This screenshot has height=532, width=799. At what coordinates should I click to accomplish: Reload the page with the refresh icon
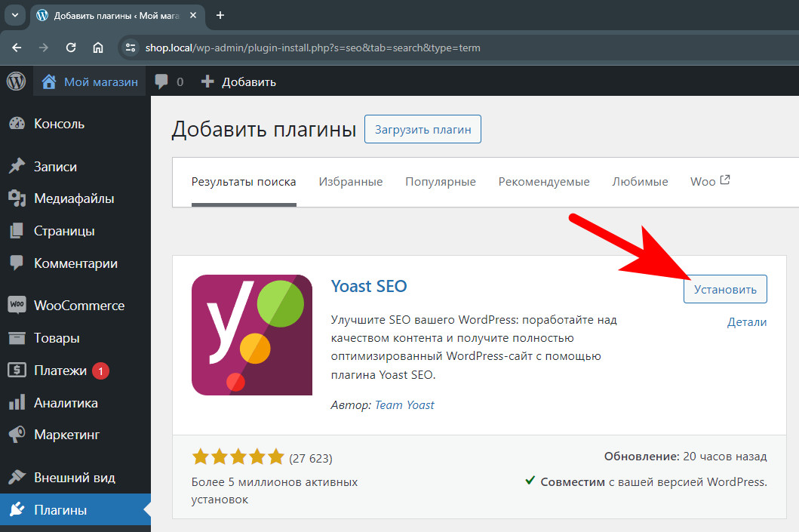[x=71, y=48]
